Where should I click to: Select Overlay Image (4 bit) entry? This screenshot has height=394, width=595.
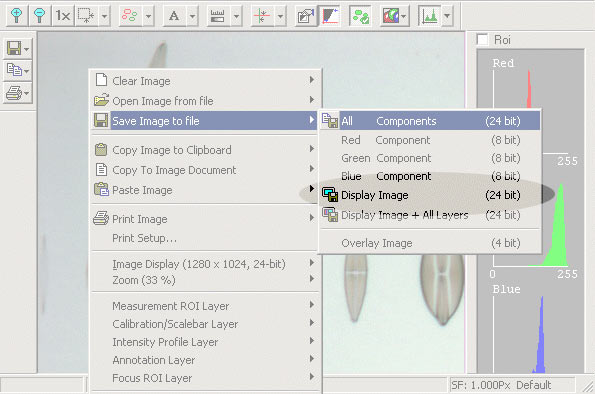click(430, 243)
